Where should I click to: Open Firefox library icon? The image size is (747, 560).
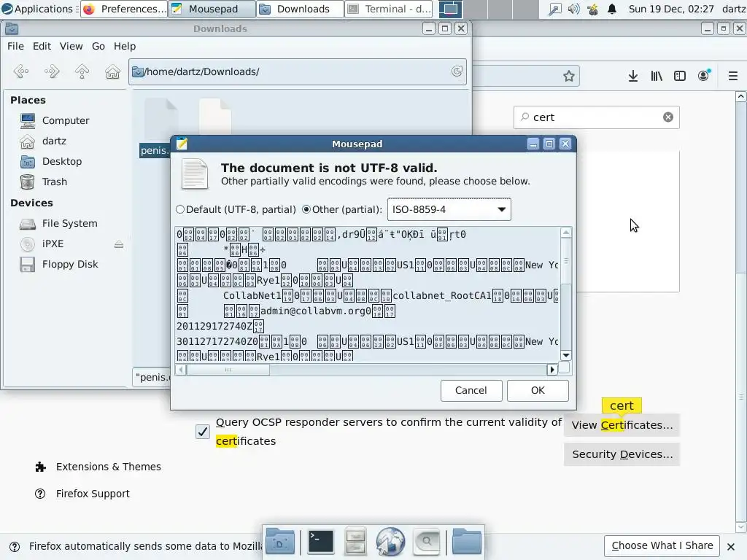(657, 76)
